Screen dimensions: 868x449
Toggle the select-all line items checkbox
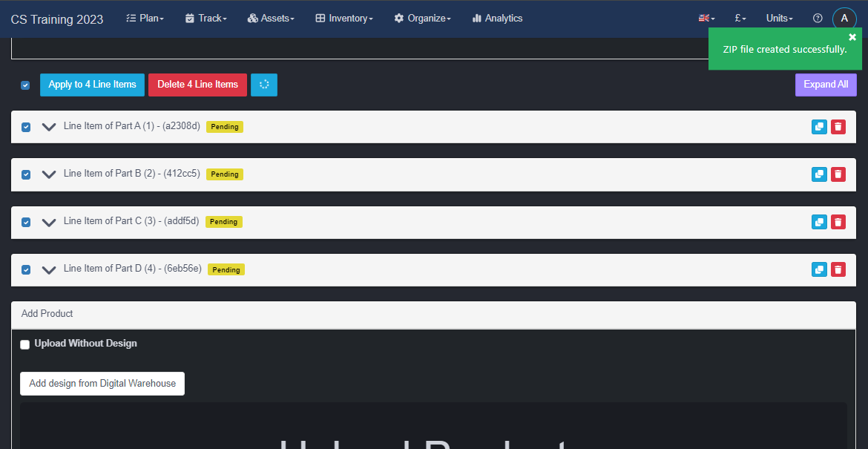click(x=25, y=85)
